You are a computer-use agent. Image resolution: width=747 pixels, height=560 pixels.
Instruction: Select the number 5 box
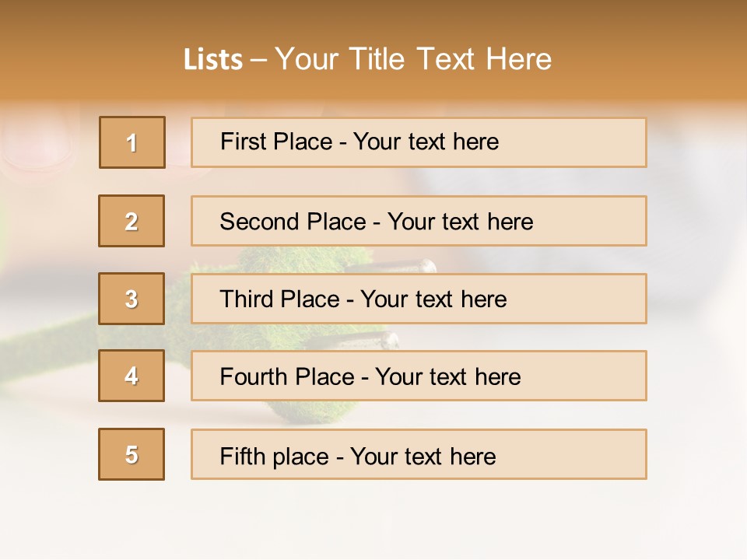(132, 454)
